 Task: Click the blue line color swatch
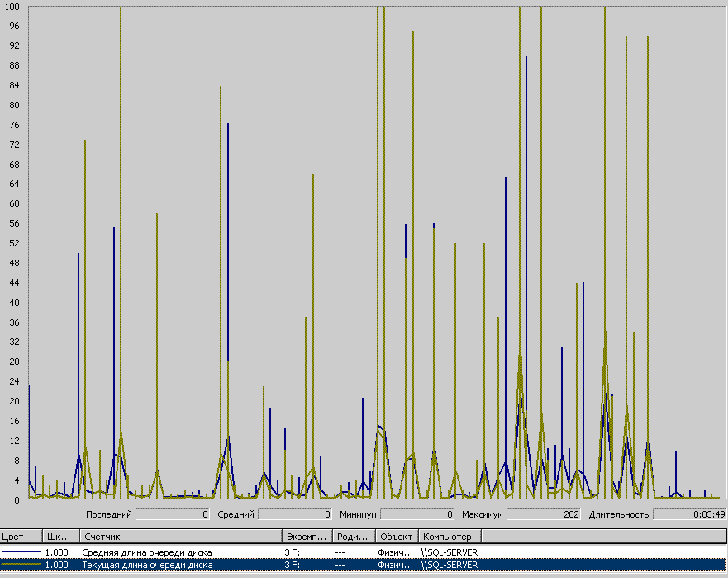[20, 552]
